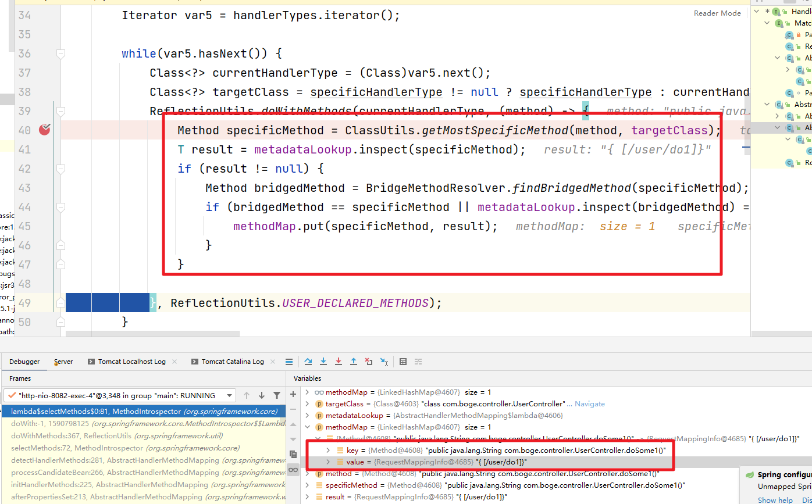Viewport: 812px width, 504px height.
Task: Click the Step Into icon in debug toolbar
Action: pos(323,362)
